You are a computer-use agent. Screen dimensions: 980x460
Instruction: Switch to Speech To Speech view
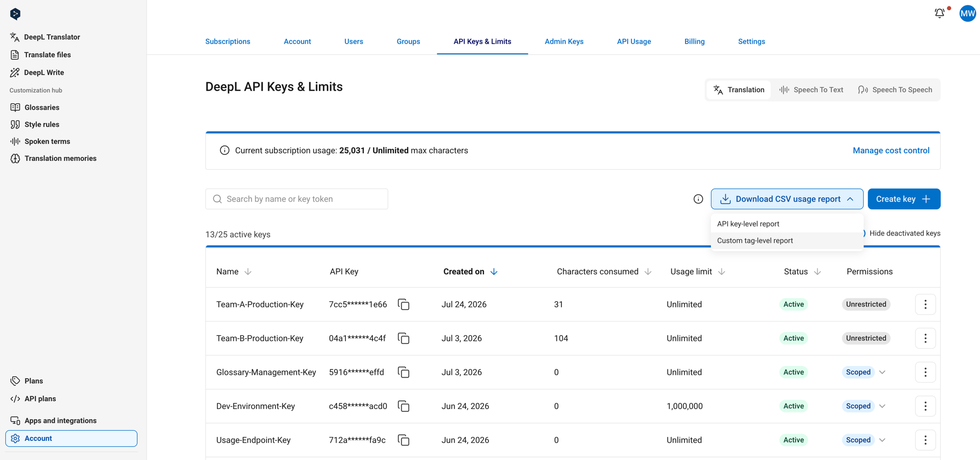[895, 90]
